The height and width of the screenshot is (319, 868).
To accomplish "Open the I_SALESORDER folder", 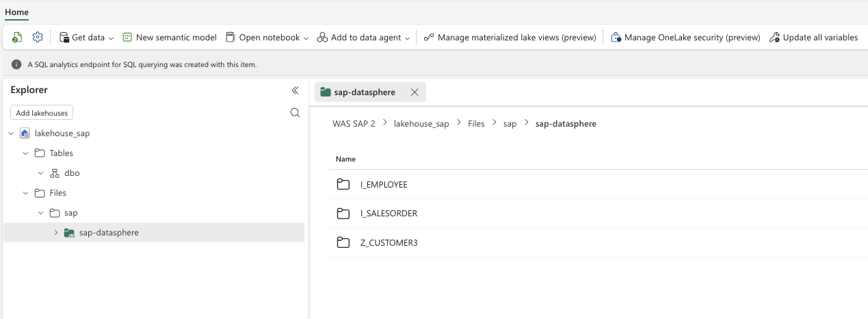I will (388, 214).
